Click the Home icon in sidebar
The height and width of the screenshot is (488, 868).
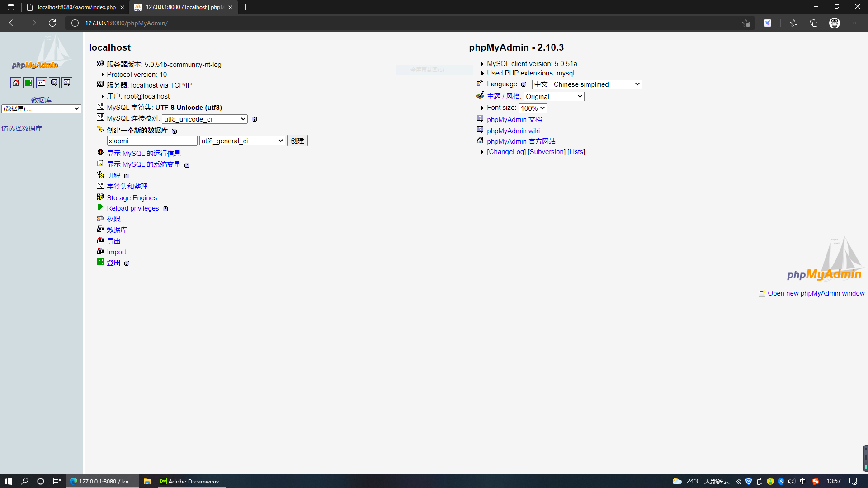tap(16, 83)
